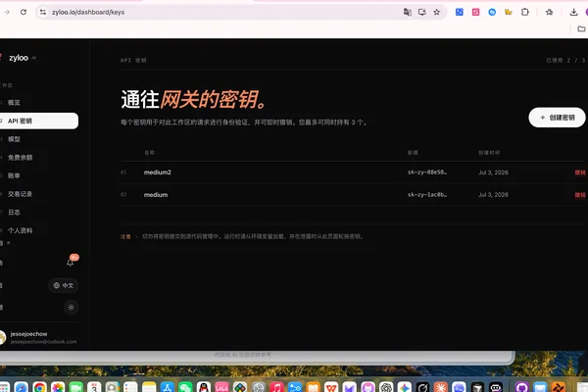Screen dimensions: 588x392
Task: Open site information icon in address bar
Action: click(x=43, y=12)
